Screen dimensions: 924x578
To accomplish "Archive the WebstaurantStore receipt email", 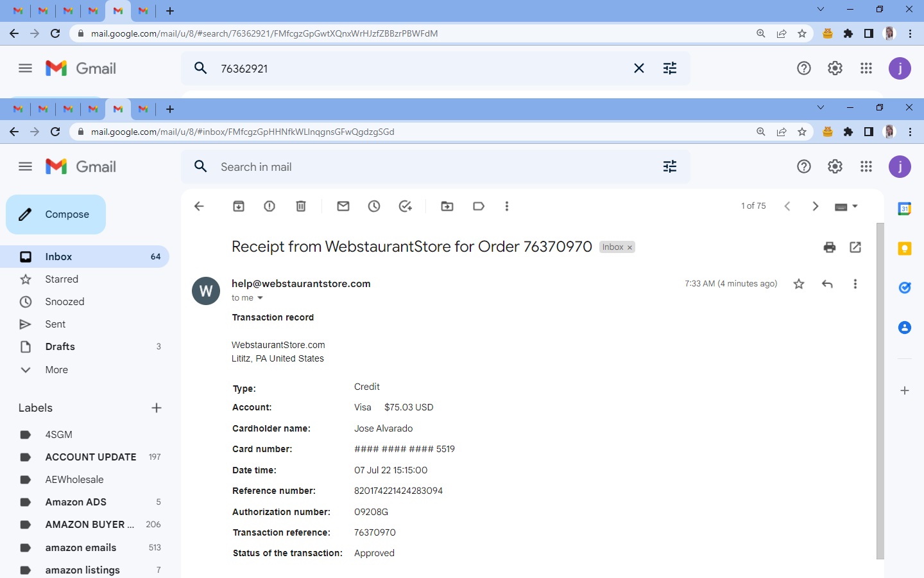I will [x=239, y=206].
